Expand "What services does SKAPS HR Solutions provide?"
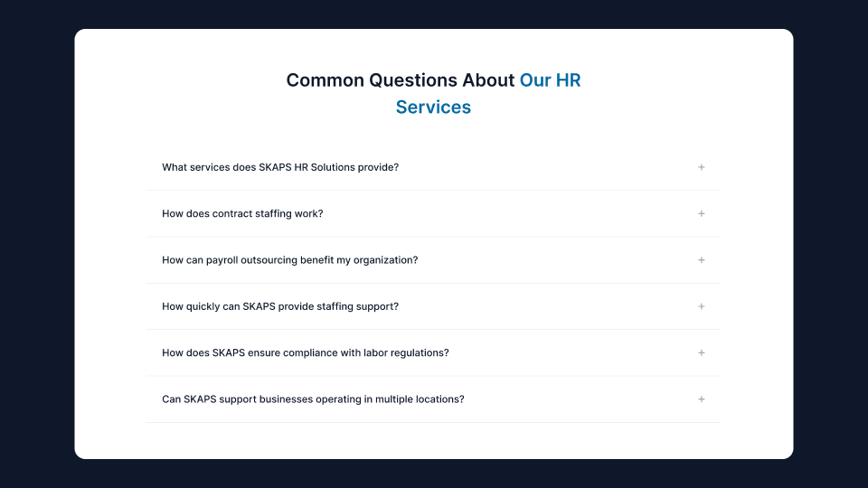Image resolution: width=868 pixels, height=488 pixels. click(x=280, y=167)
